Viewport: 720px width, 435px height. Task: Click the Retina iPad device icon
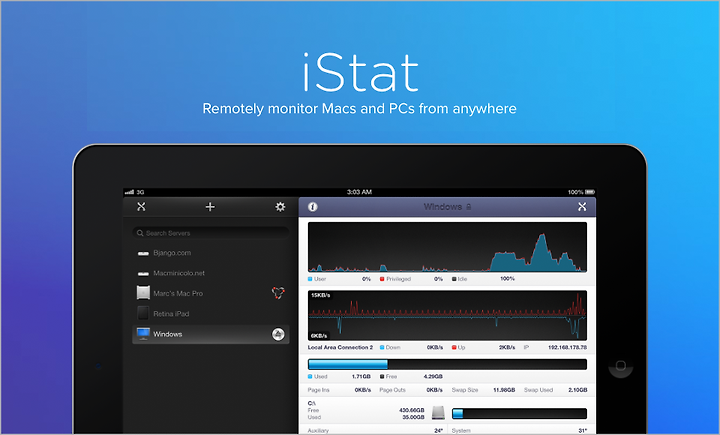coord(143,313)
